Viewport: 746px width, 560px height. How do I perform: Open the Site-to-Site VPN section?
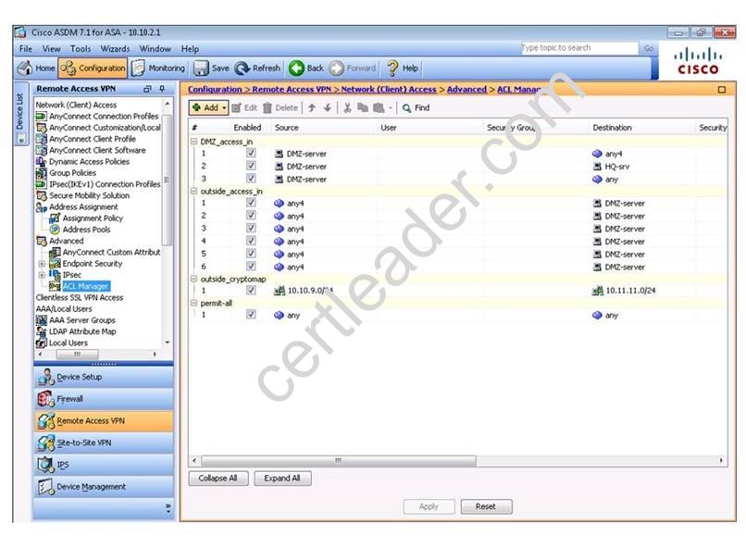[x=104, y=443]
